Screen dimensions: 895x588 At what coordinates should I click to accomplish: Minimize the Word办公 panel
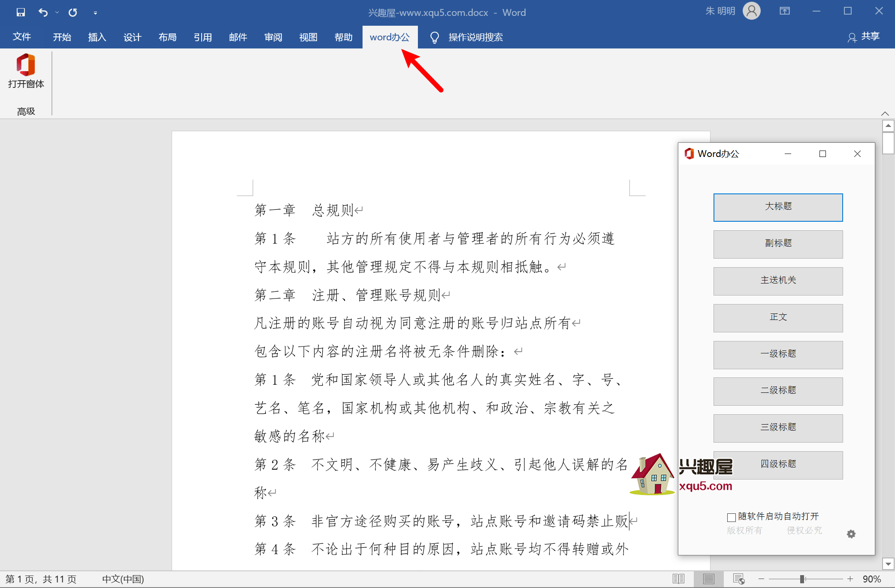[x=788, y=154]
